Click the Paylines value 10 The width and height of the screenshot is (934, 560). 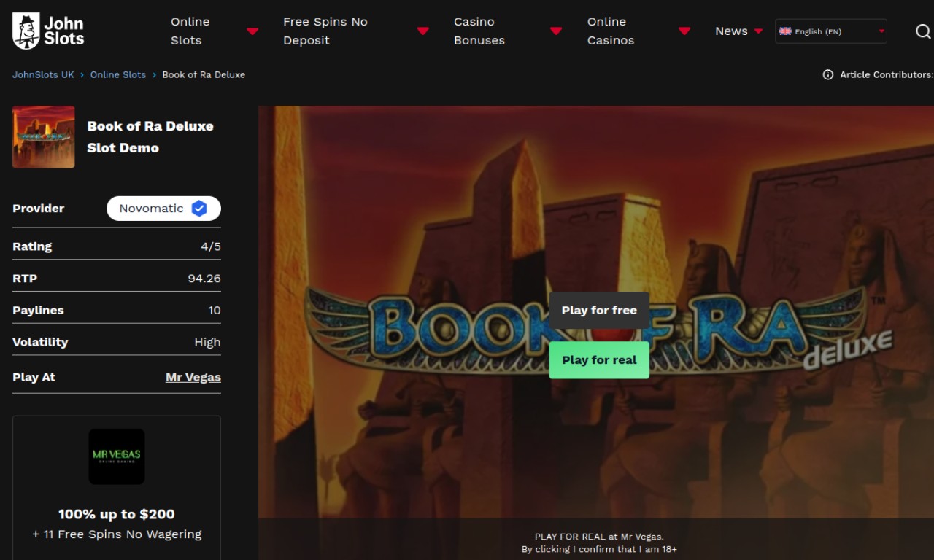[215, 311]
